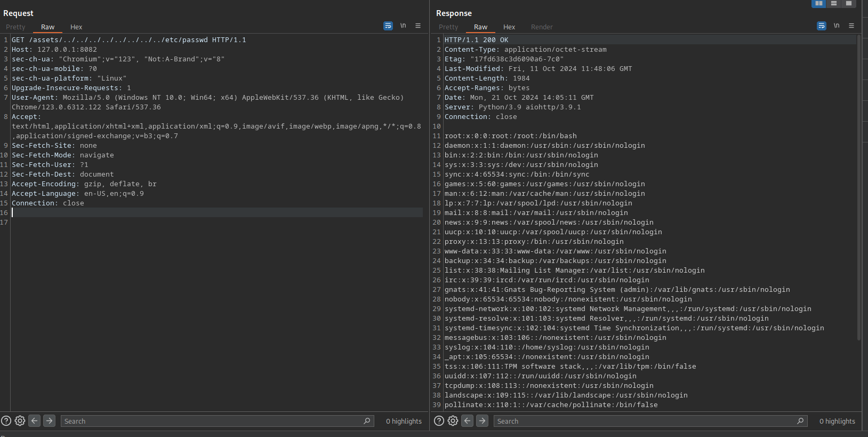The height and width of the screenshot is (437, 868).
Task: Select the Response Raw tab
Action: coord(480,27)
